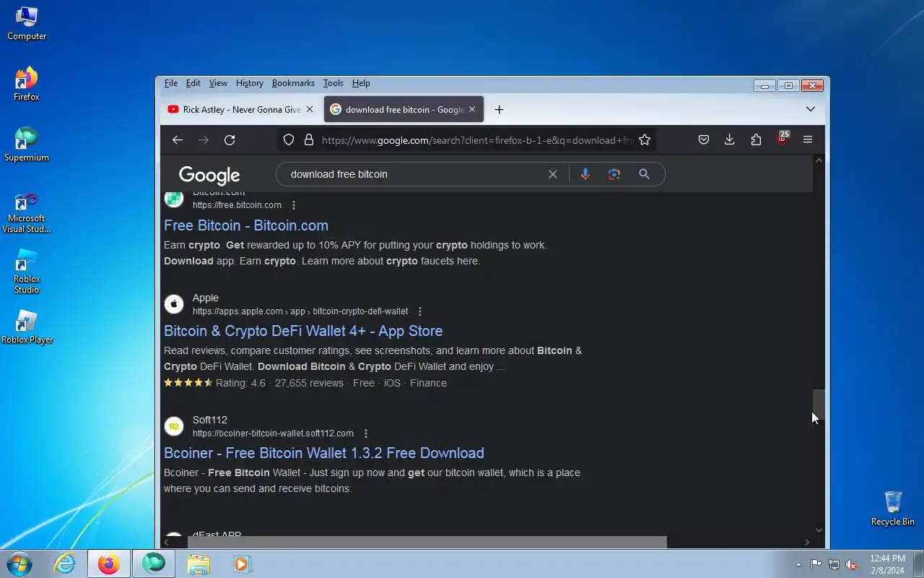The height and width of the screenshot is (578, 924).
Task: Click the Apple site name text
Action: tap(206, 298)
